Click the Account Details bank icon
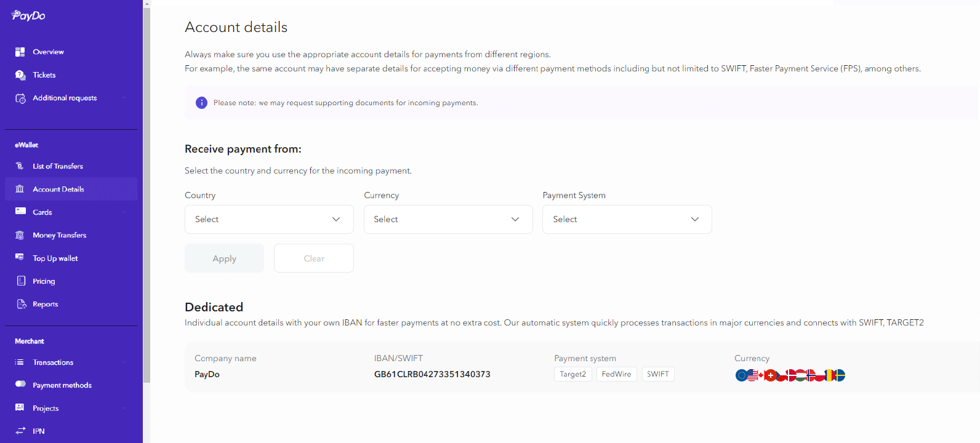This screenshot has height=443, width=980. (20, 189)
